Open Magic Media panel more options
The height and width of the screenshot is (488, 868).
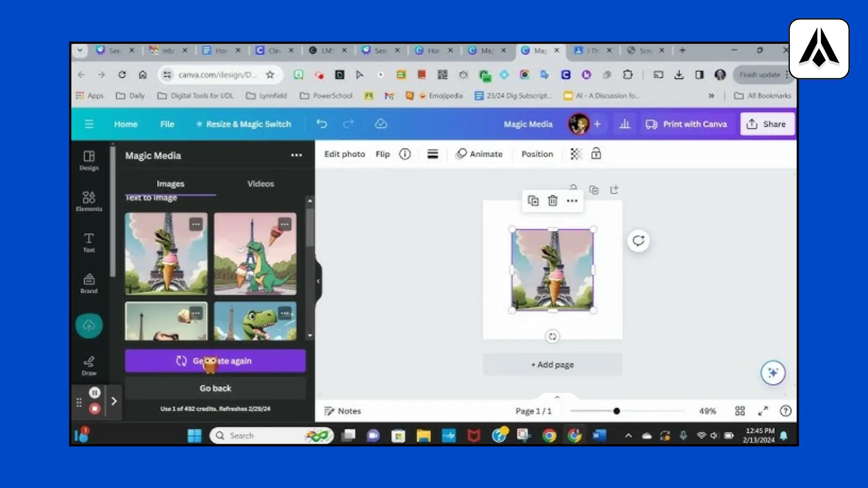297,155
